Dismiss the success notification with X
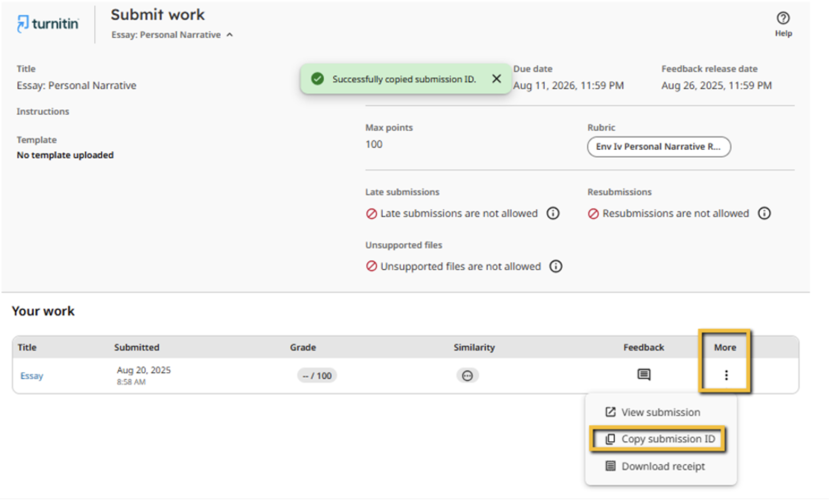Image resolution: width=831 pixels, height=504 pixels. (496, 79)
